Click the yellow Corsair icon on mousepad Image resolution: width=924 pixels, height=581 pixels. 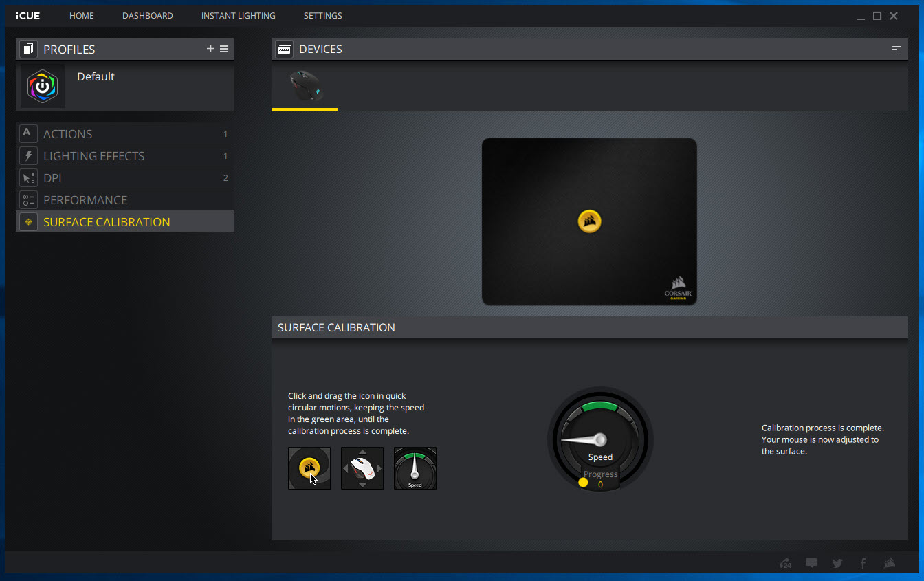point(590,221)
